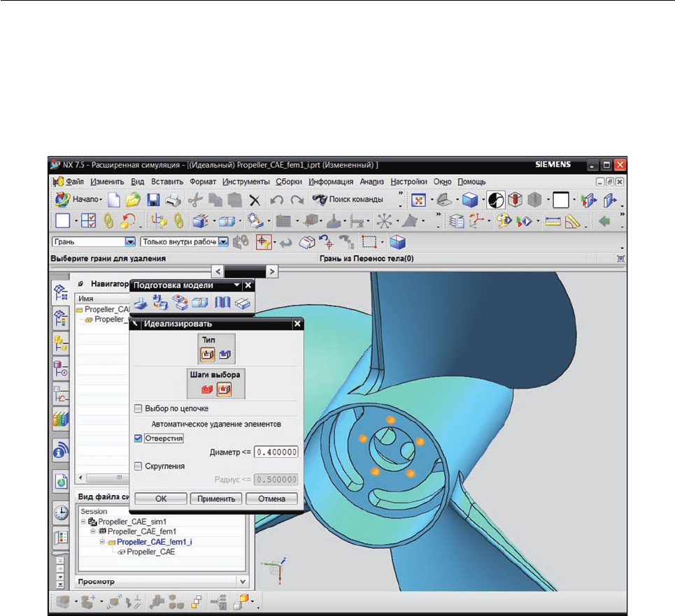The image size is (675, 616).
Task: Click third icon in Подготовка модели toolbar
Action: [180, 303]
